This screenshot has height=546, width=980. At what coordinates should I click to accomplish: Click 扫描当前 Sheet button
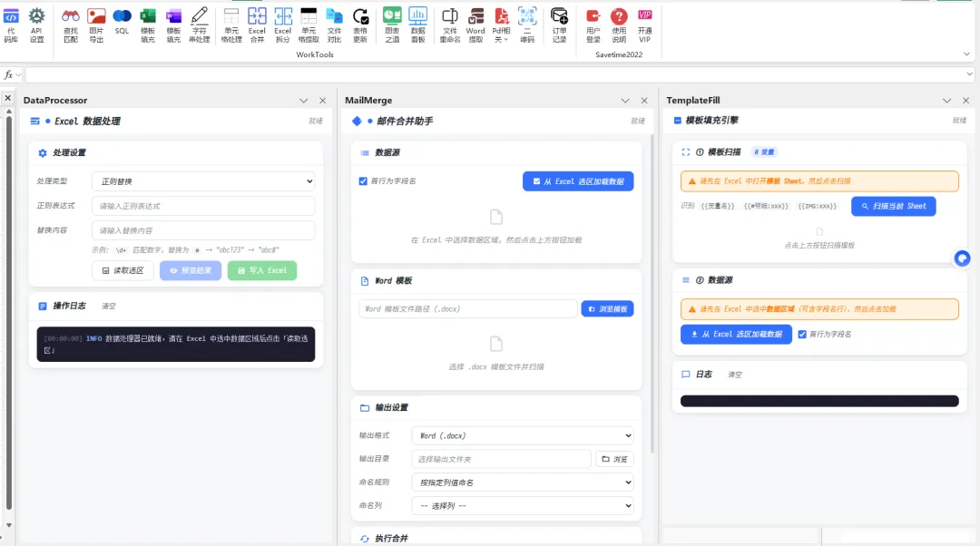point(894,206)
